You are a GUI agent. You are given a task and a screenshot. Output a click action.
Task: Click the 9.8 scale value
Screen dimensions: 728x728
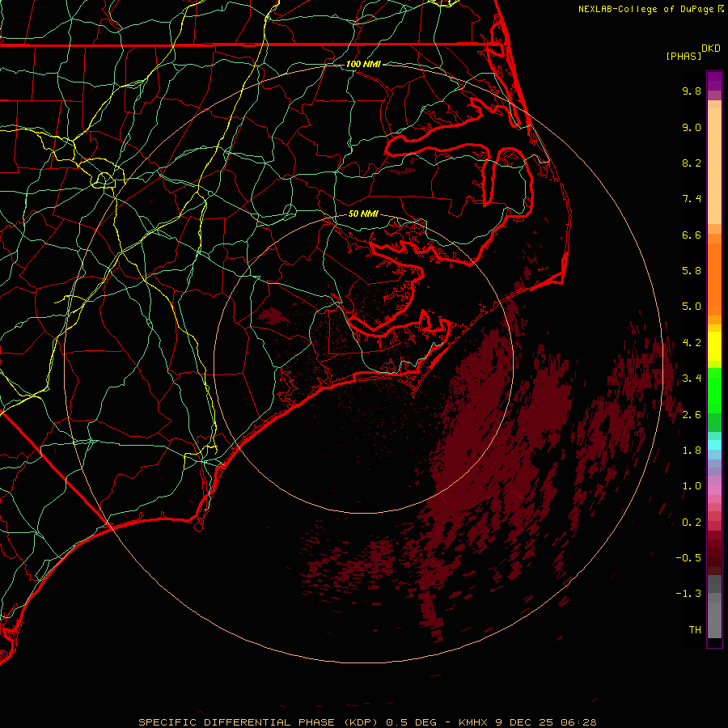tap(692, 91)
